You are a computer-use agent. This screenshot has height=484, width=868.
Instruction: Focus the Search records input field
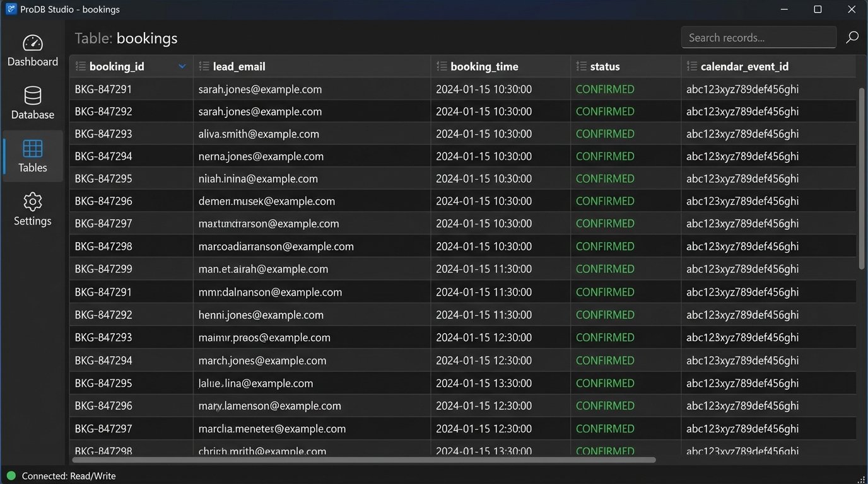758,38
